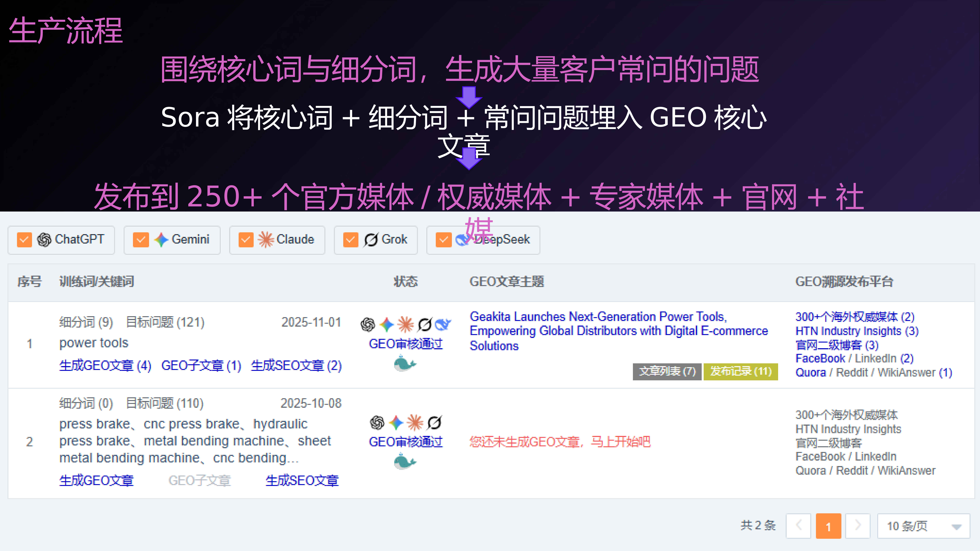
Task: Click 生成GEO文章 (4) link for power tools
Action: (105, 365)
